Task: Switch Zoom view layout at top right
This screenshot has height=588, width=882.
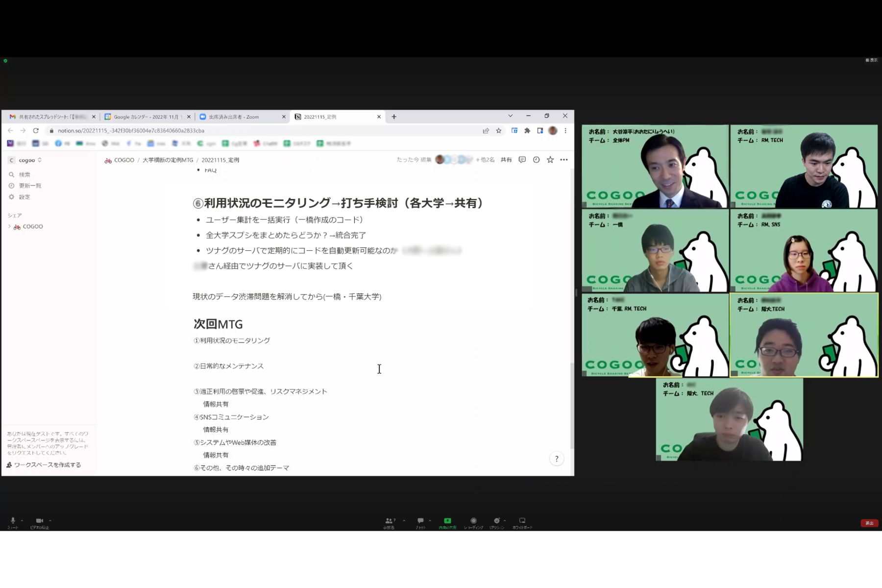Action: tap(871, 60)
